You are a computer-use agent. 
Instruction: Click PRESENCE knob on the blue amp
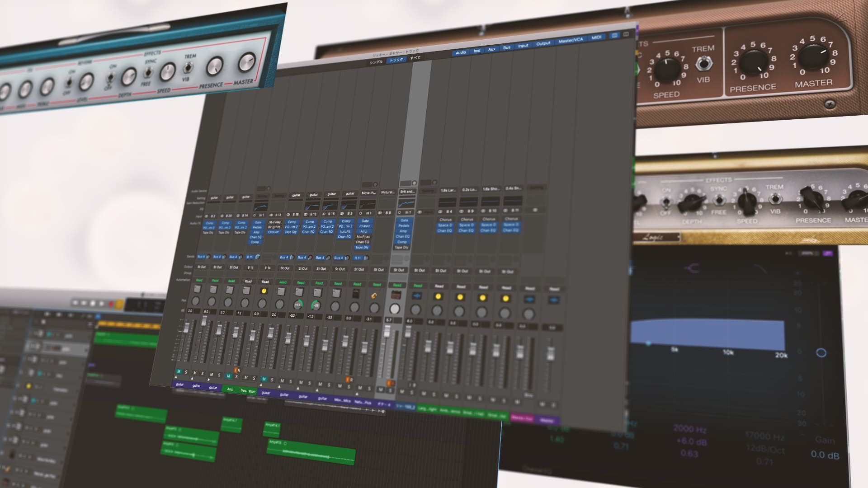pos(215,66)
